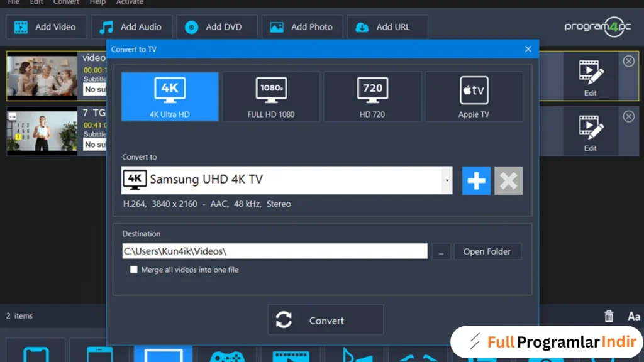Image resolution: width=644 pixels, height=362 pixels.
Task: Remove the first video with its circled X
Action: (628, 62)
